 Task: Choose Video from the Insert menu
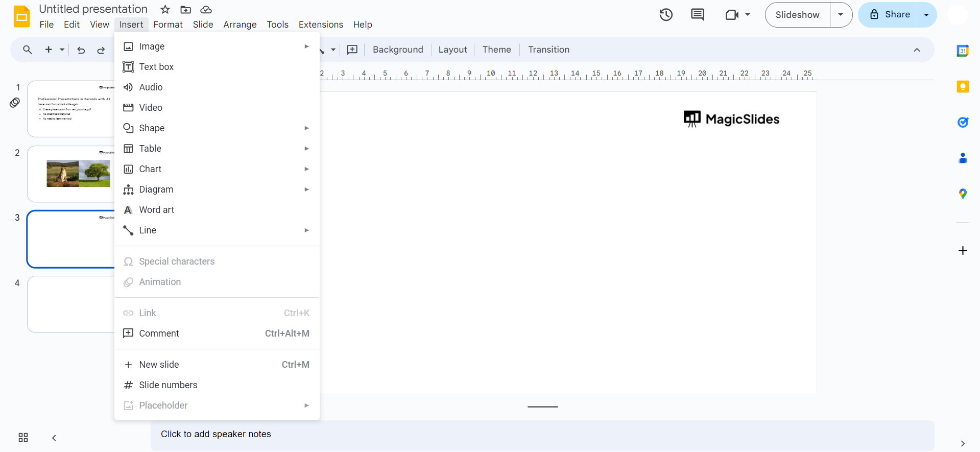(x=217, y=108)
